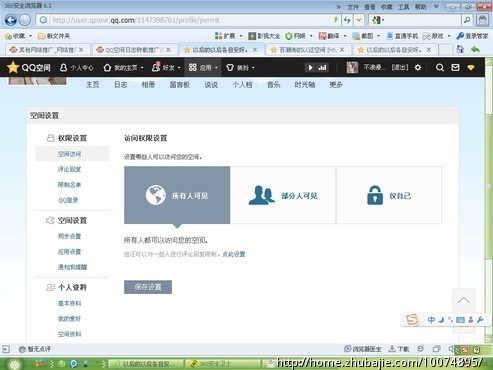Open the 日志 tab
The height and width of the screenshot is (370, 493).
coord(121,85)
